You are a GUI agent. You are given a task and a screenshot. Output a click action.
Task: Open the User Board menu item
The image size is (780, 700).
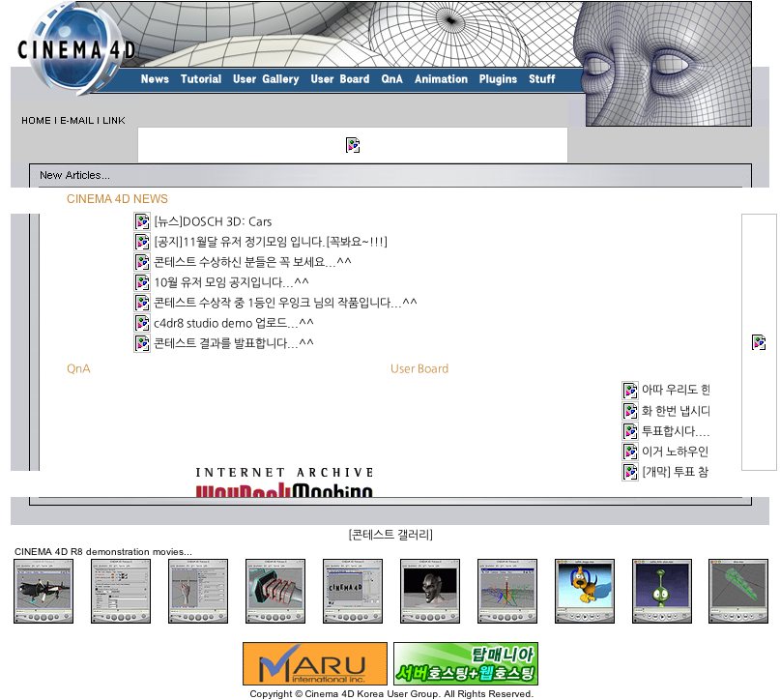(x=340, y=79)
